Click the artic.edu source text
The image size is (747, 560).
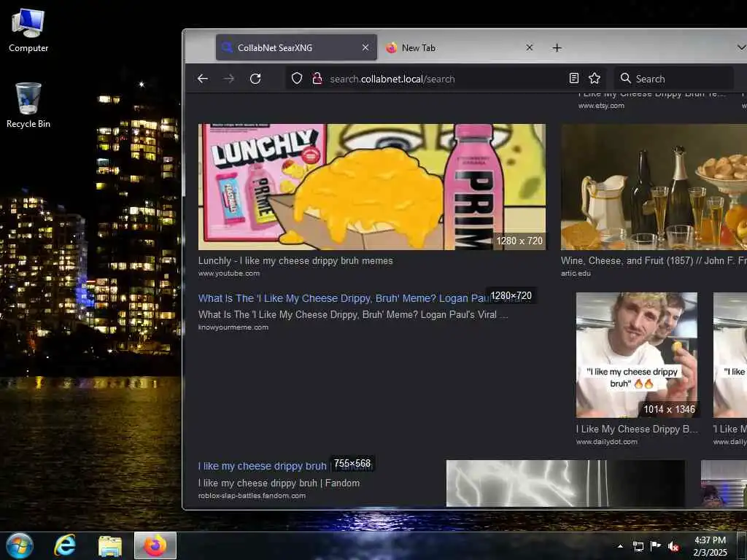point(576,273)
